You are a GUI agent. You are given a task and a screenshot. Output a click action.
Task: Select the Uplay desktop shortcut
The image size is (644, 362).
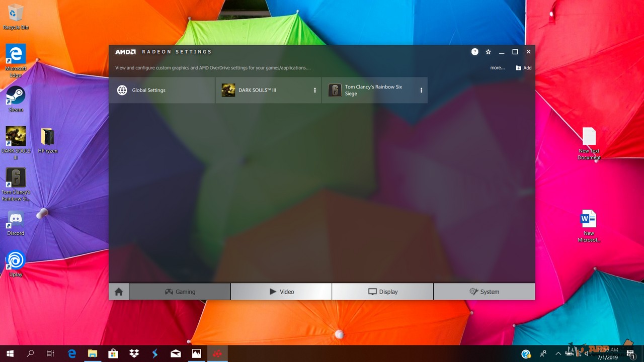click(16, 264)
